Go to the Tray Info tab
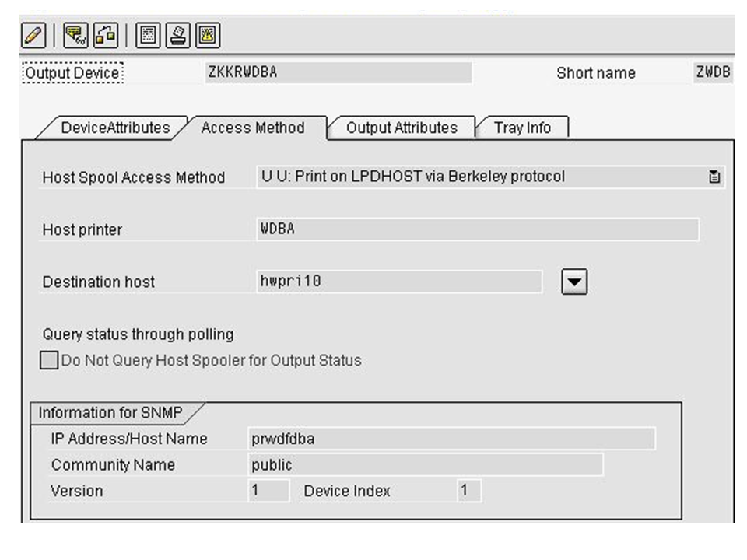Image resolution: width=747 pixels, height=560 pixels. click(521, 128)
